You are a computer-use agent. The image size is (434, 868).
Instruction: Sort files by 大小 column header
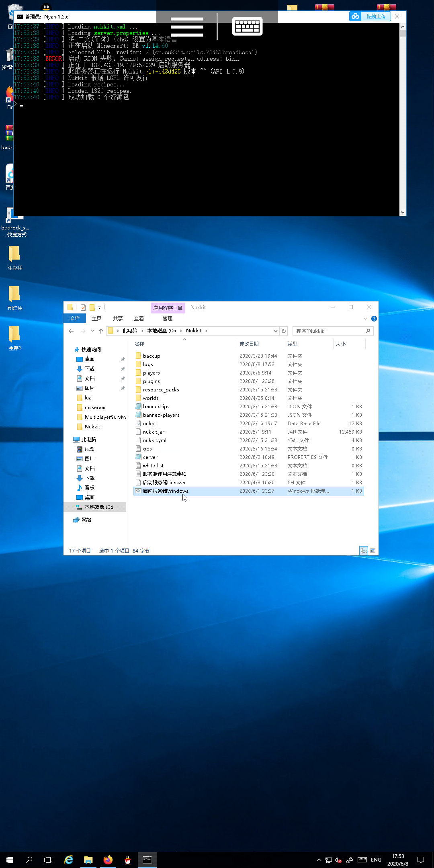point(349,344)
